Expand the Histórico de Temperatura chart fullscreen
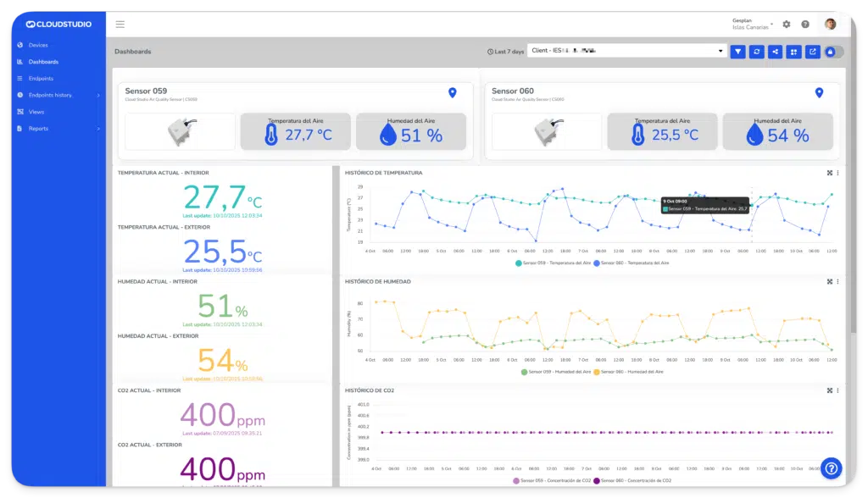This screenshot has height=498, width=868. [829, 173]
